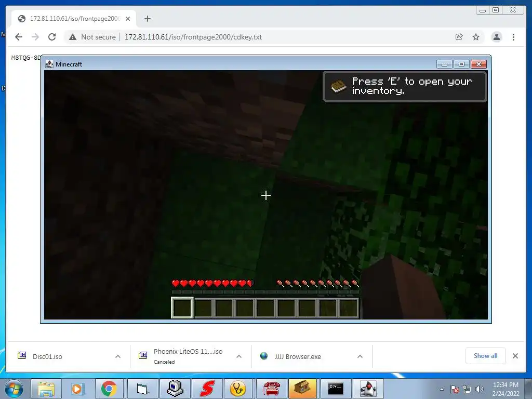This screenshot has width=532, height=399.
Task: Expand options for JJJJ Browser.exe download
Action: (360, 356)
